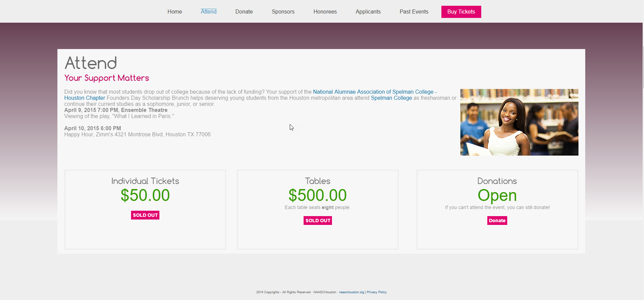Click the page's vertical scrollbar
The width and height of the screenshot is (644, 300).
643,68
